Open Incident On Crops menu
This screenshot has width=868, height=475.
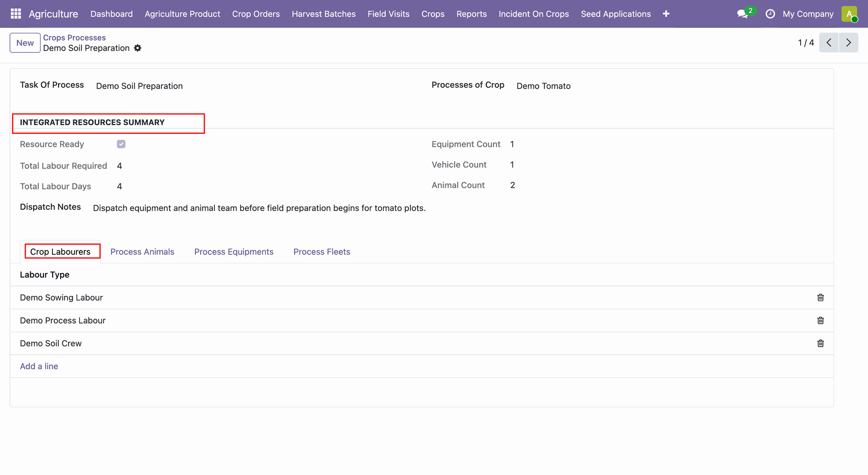(533, 14)
